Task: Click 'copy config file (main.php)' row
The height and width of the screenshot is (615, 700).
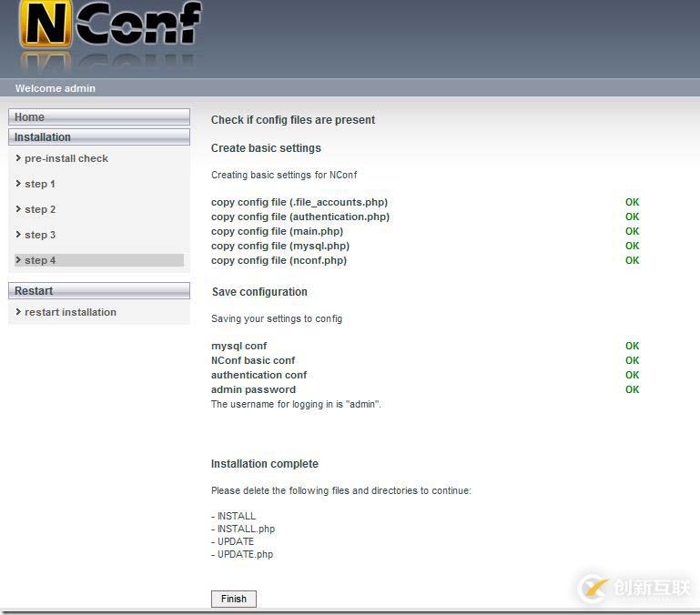Action: (277, 231)
